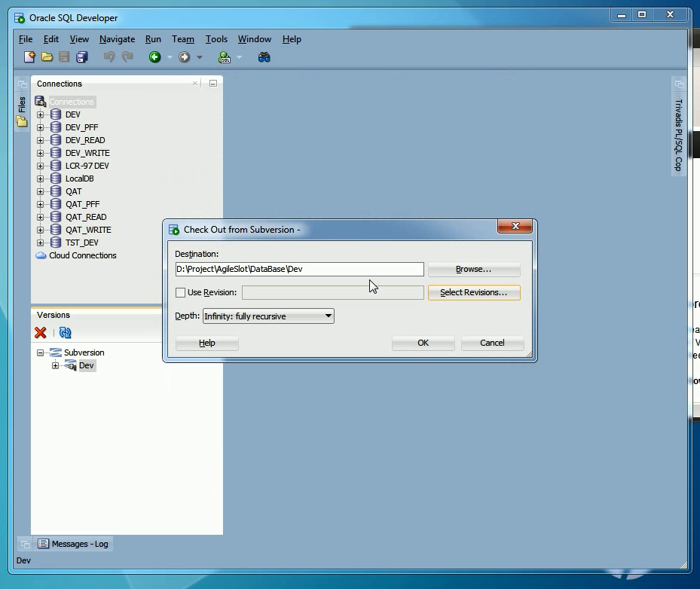Expand the DEV_PFF connection node
Screen dimensions: 700x589
point(40,127)
